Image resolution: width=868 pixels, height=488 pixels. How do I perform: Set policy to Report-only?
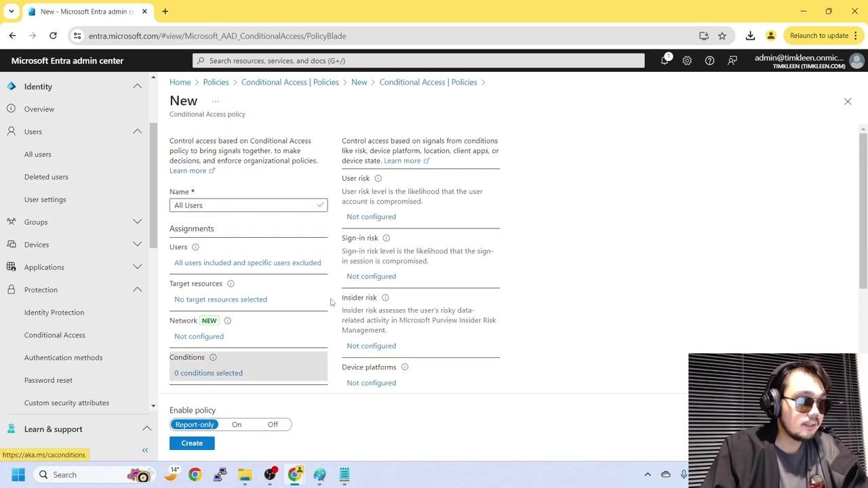[195, 424]
